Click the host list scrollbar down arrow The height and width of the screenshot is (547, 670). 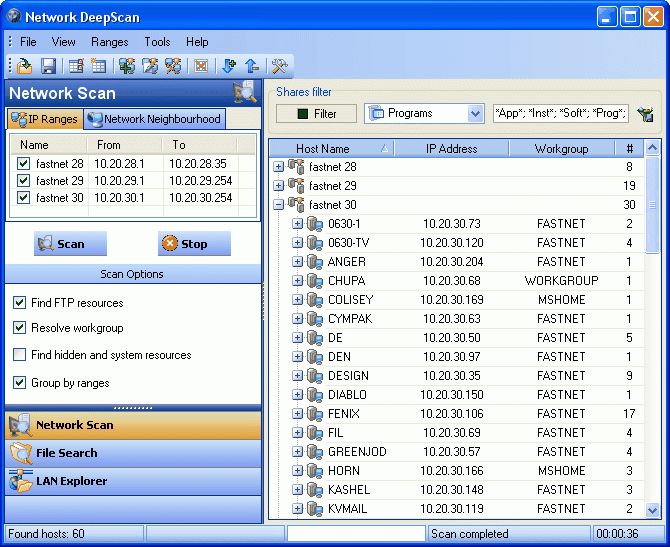click(653, 510)
